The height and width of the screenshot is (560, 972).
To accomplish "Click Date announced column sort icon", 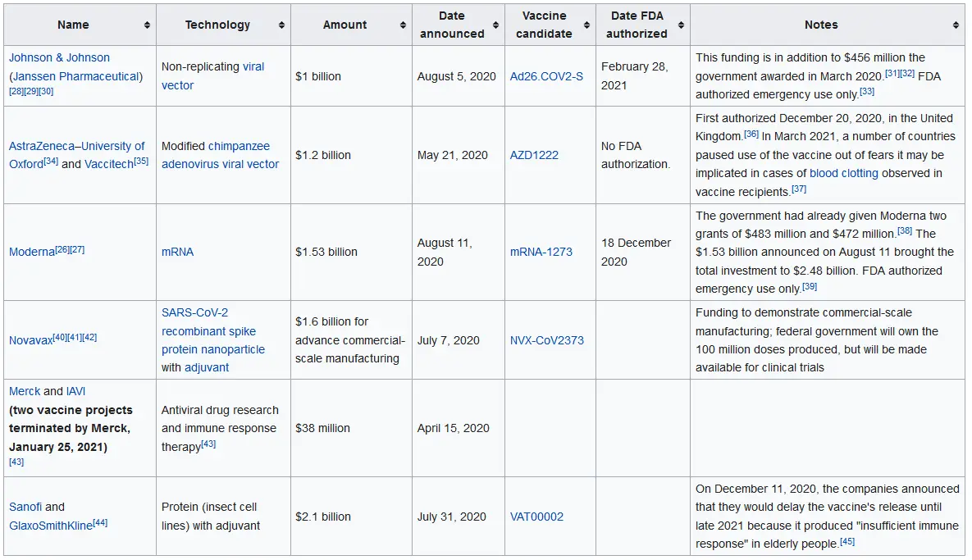I will click(496, 25).
